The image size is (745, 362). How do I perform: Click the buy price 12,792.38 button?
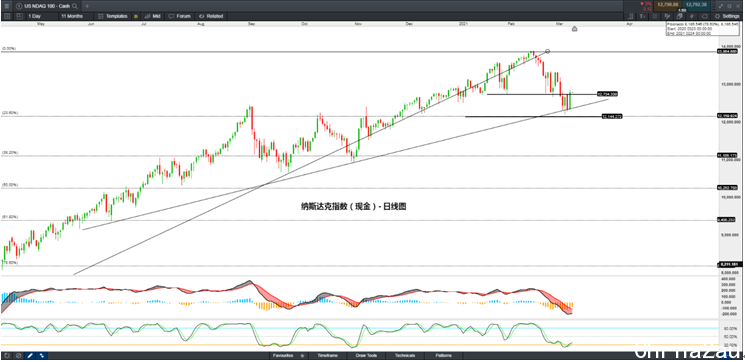pos(696,6)
